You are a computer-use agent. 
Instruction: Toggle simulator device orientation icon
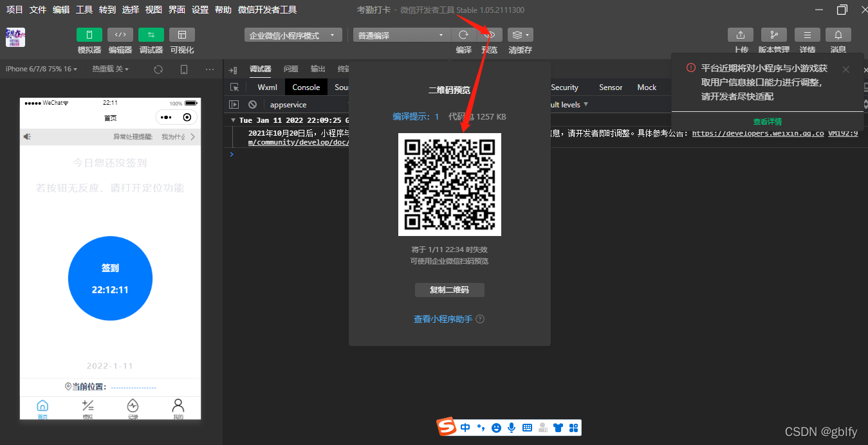point(183,68)
